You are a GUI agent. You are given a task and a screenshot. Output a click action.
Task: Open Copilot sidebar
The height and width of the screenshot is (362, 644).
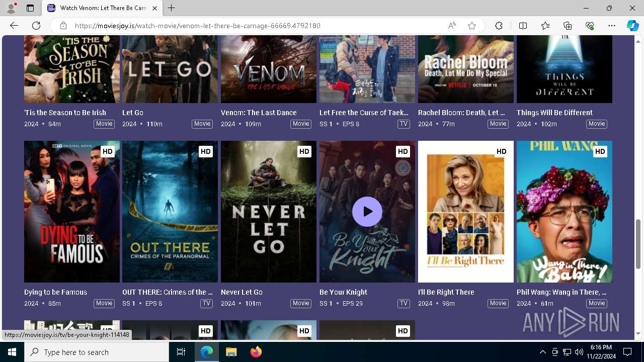[x=632, y=26]
